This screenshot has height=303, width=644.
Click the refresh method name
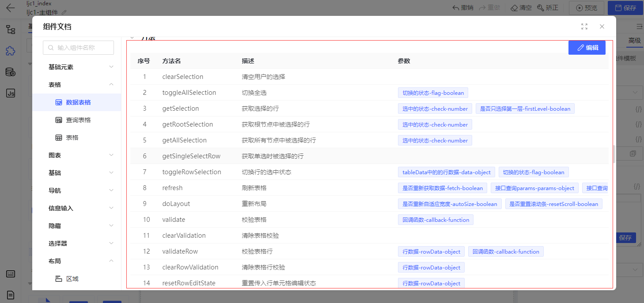click(x=172, y=188)
